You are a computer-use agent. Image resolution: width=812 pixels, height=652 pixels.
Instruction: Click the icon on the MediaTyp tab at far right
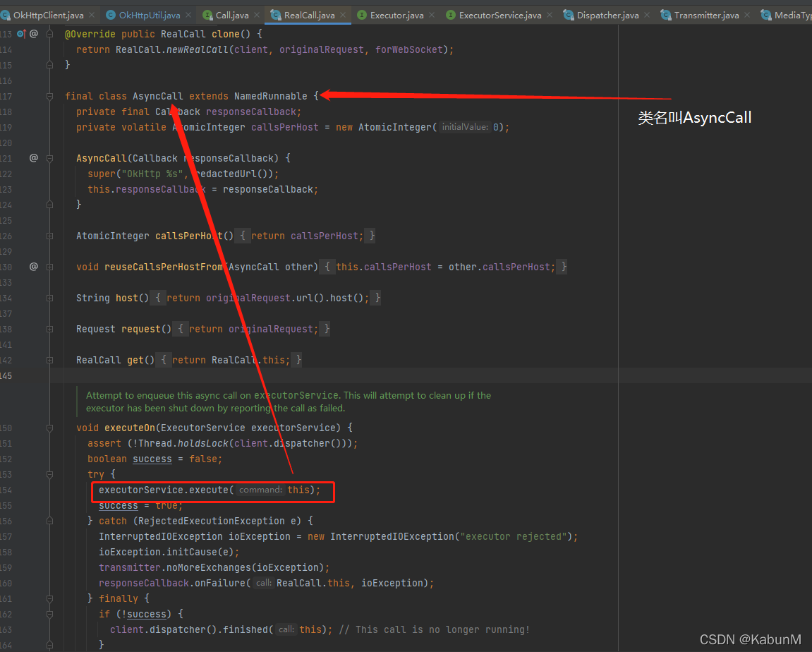(x=765, y=14)
